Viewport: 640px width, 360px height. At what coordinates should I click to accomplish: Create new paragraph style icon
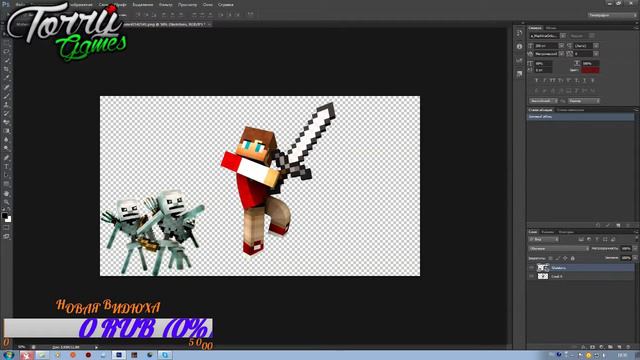click(x=618, y=225)
